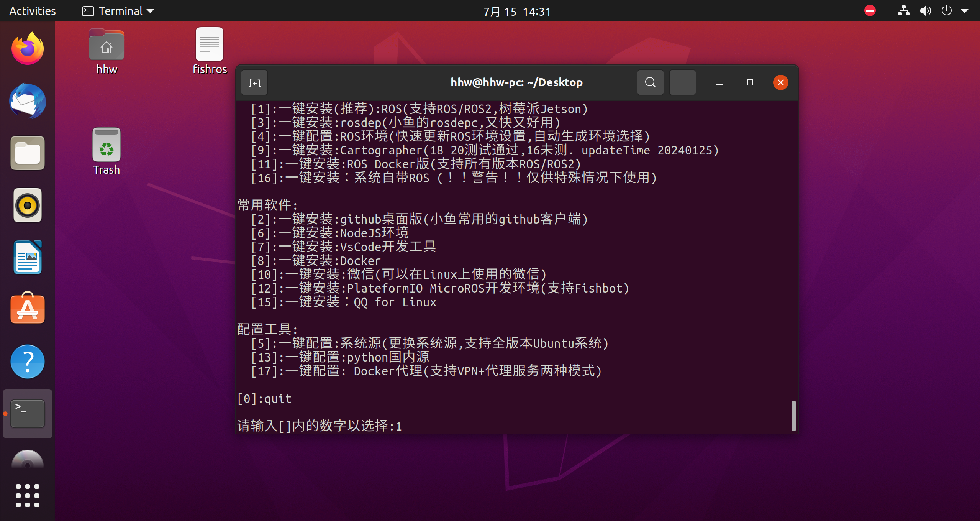Open Rhythmbox music player in dock
The height and width of the screenshot is (521, 980).
click(x=28, y=205)
